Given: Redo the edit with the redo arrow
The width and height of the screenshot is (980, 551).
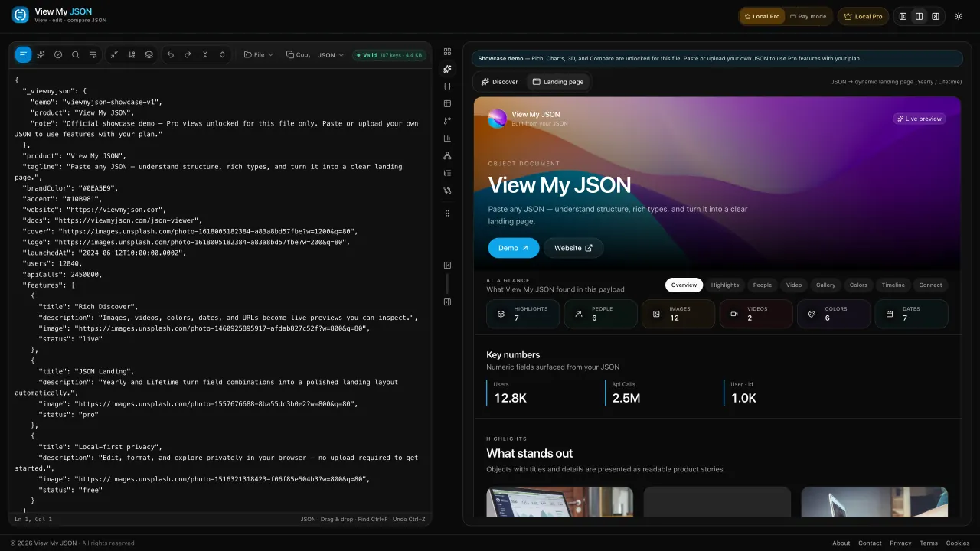Looking at the screenshot, I should [x=188, y=54].
